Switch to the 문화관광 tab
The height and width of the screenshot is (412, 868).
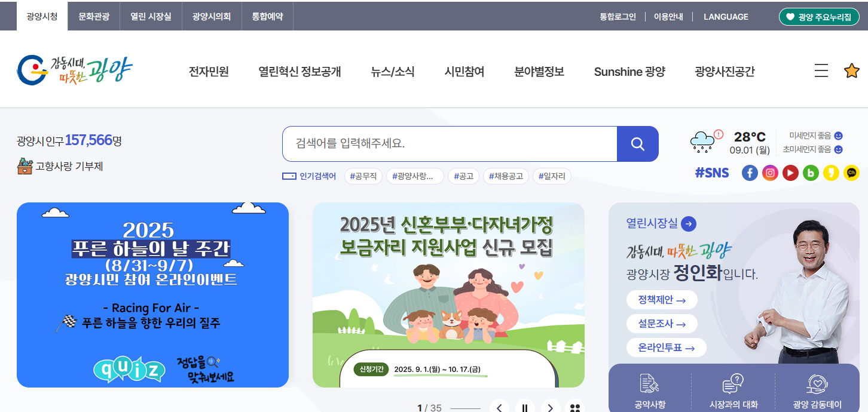click(94, 17)
